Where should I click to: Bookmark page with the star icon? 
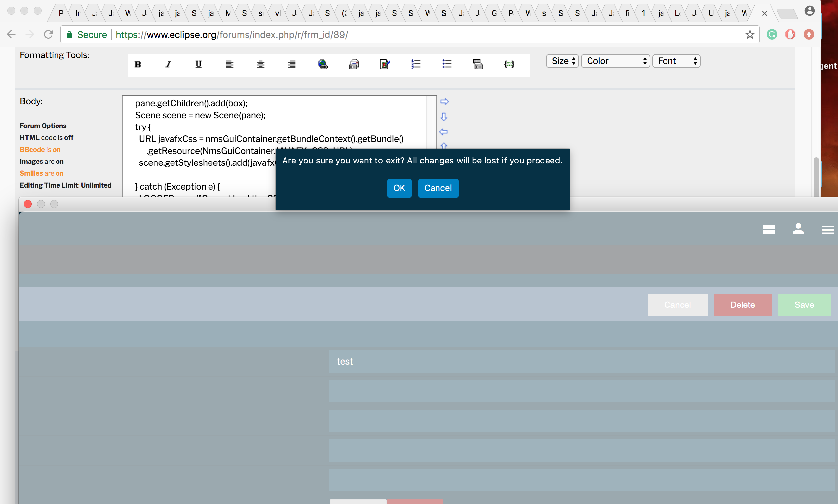click(x=750, y=34)
